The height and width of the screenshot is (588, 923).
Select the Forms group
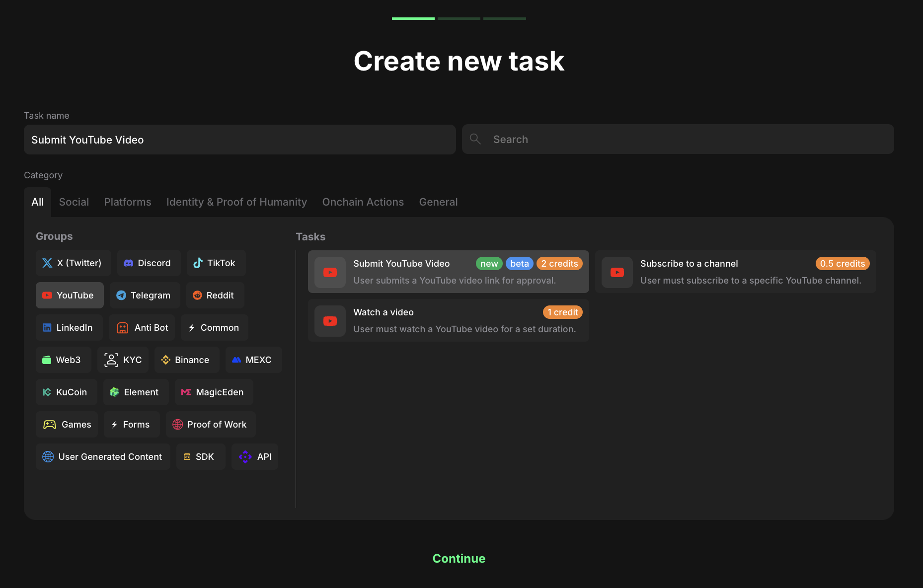point(132,425)
